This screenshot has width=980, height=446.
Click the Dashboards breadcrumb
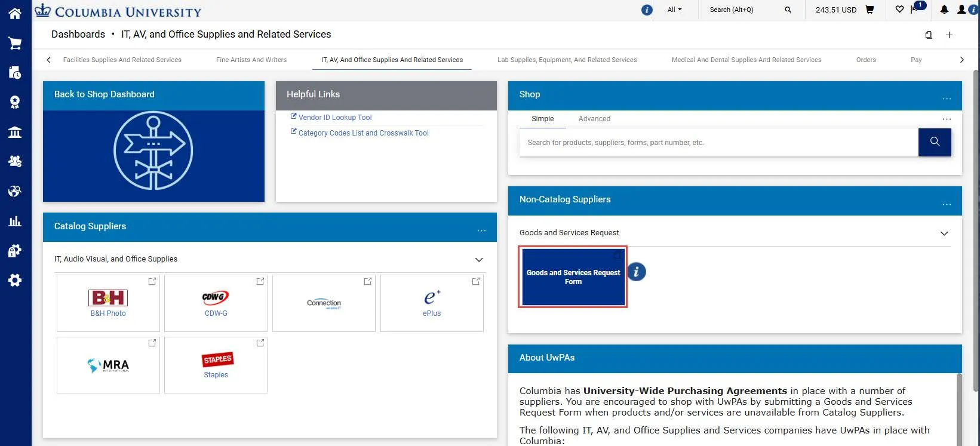pyautogui.click(x=78, y=34)
